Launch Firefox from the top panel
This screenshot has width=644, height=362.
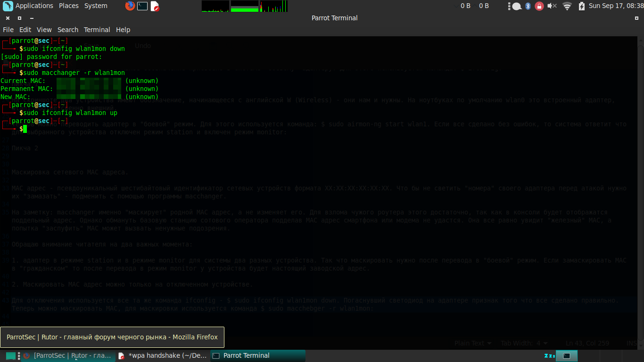tap(130, 6)
